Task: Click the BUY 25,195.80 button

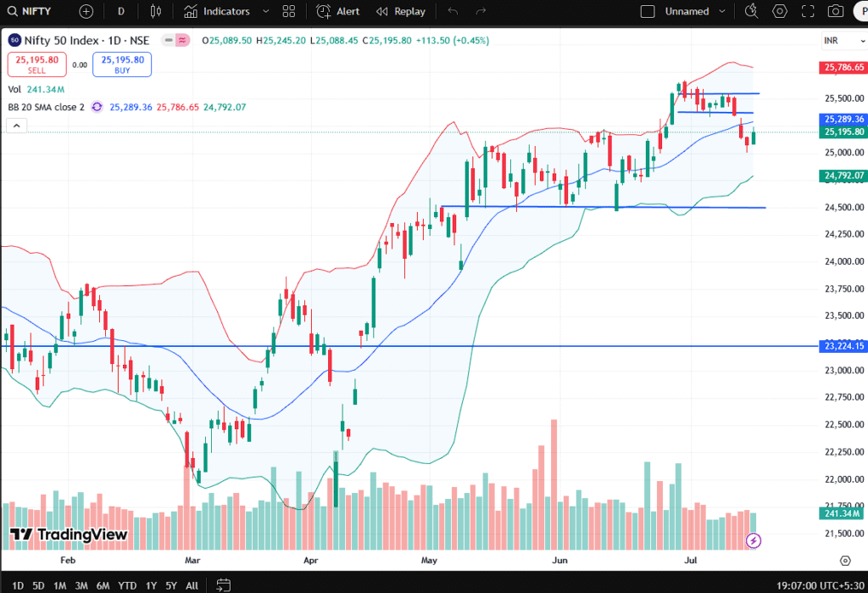Action: [122, 64]
